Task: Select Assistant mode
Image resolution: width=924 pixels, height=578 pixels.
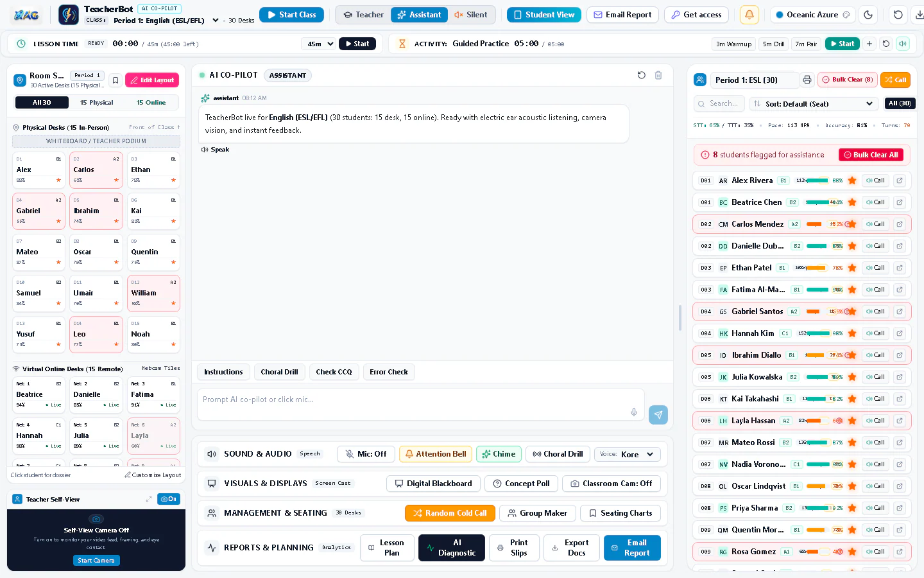Action: [x=420, y=15]
